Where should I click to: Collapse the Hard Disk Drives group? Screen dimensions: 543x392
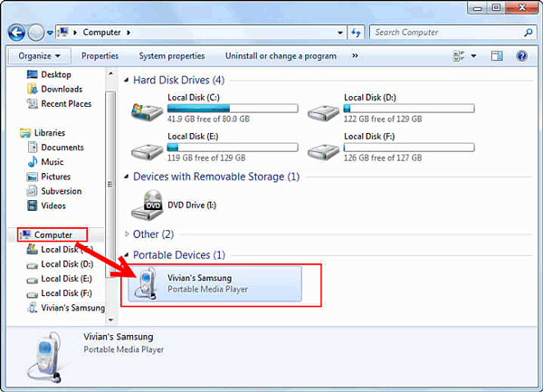coord(127,81)
